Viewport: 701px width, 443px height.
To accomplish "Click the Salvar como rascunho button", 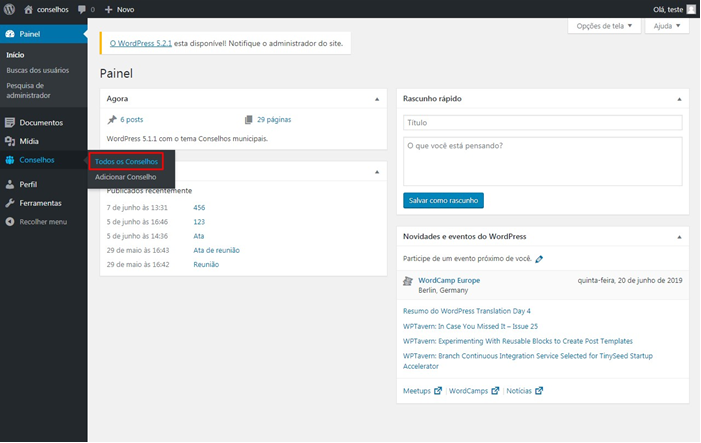I will tap(443, 200).
